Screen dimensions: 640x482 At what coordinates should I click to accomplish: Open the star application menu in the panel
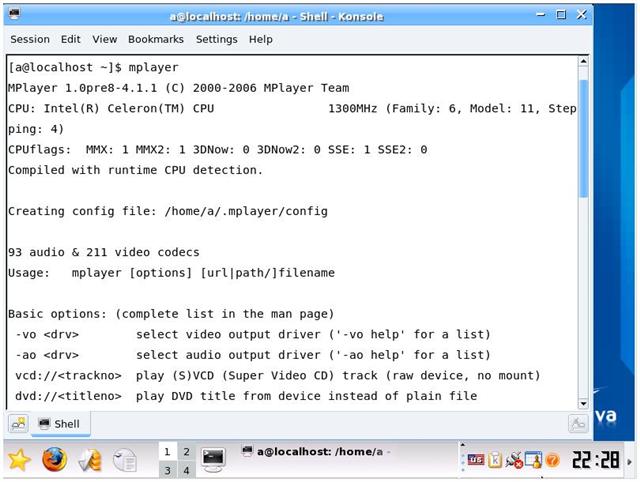[19, 460]
